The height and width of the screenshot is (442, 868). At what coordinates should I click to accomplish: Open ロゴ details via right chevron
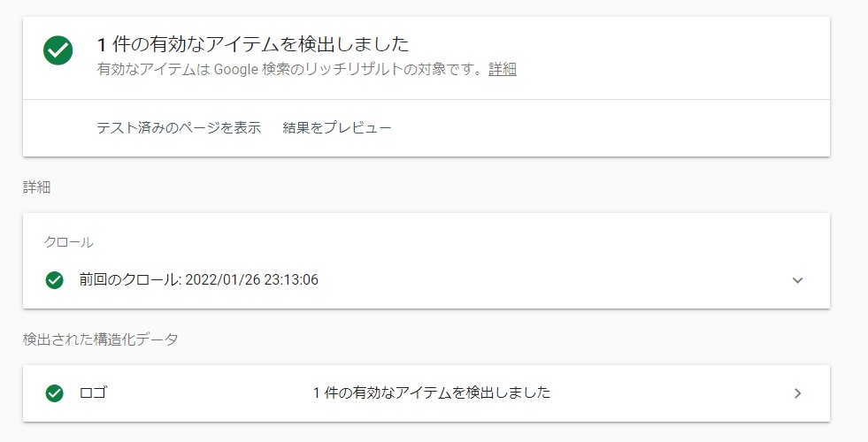[x=797, y=393]
